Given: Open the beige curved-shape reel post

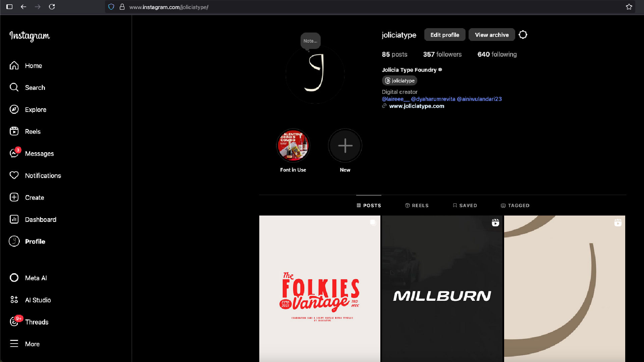Looking at the screenshot, I should click(x=565, y=289).
